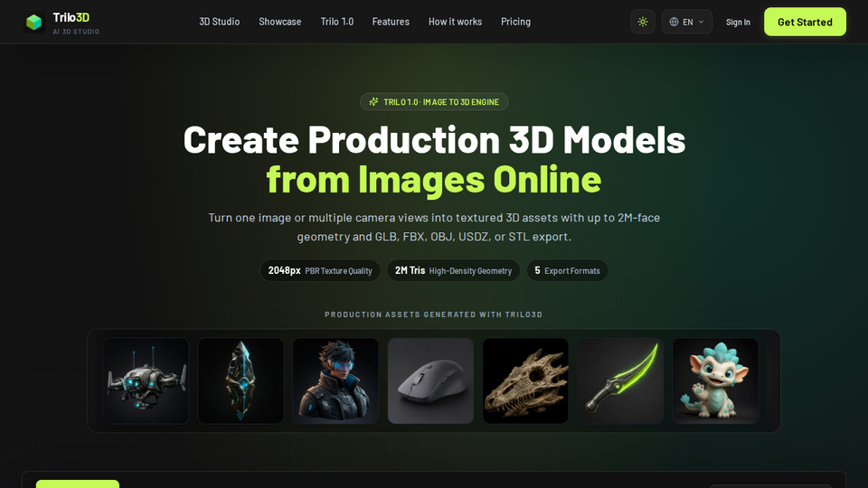The height and width of the screenshot is (488, 868).
Task: Open the green glowing blade thumbnail
Action: click(x=620, y=381)
